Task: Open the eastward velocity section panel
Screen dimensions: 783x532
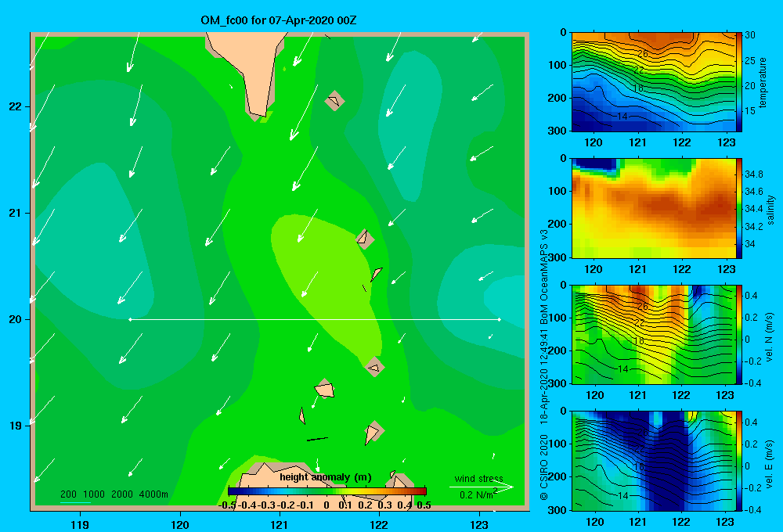Action: pyautogui.click(x=653, y=461)
